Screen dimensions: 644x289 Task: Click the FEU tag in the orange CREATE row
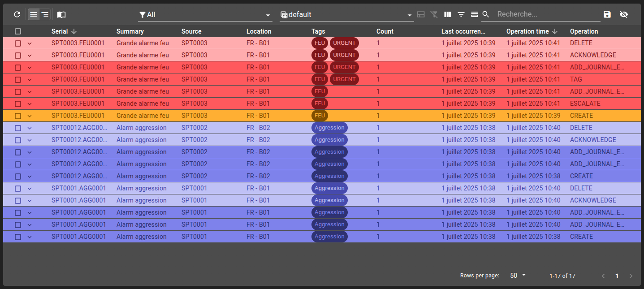point(320,116)
